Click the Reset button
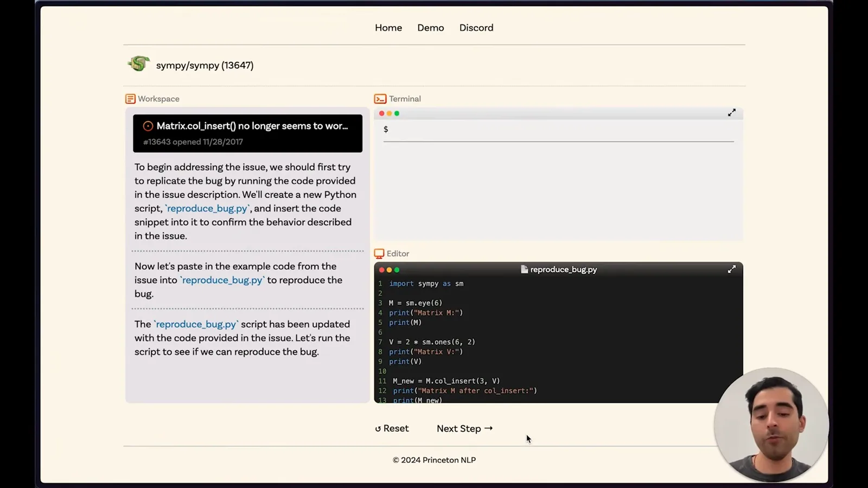This screenshot has height=488, width=868. pyautogui.click(x=392, y=428)
